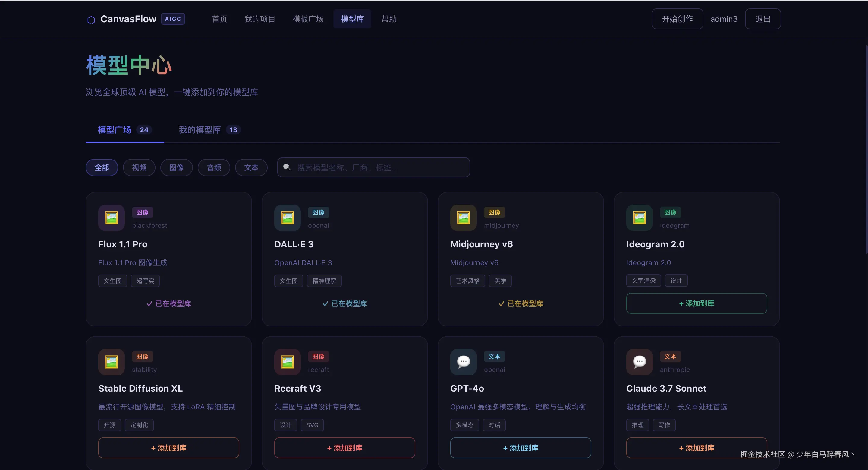The height and width of the screenshot is (470, 868).
Task: Click the 精准理解 tag on DALL·E 3
Action: coord(324,281)
